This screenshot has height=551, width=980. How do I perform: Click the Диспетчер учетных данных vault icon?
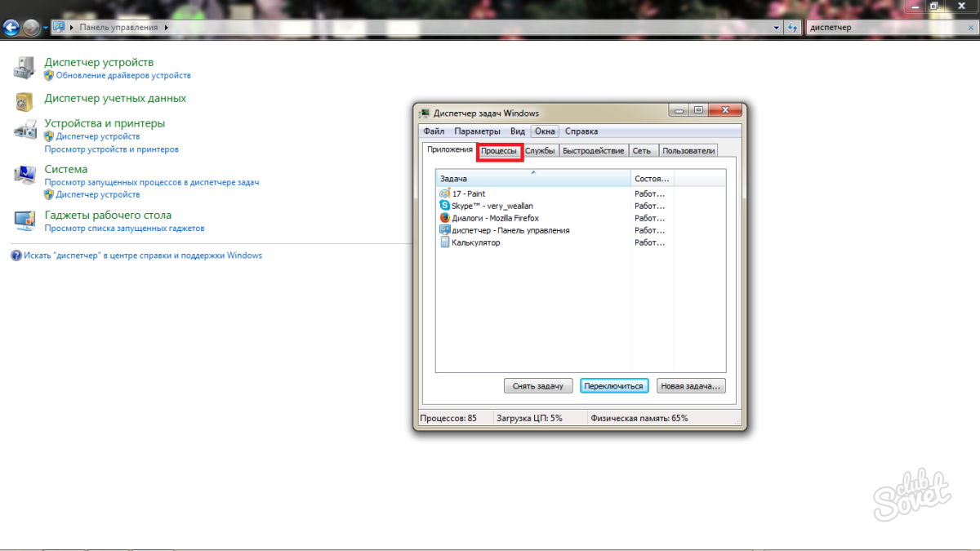25,100
